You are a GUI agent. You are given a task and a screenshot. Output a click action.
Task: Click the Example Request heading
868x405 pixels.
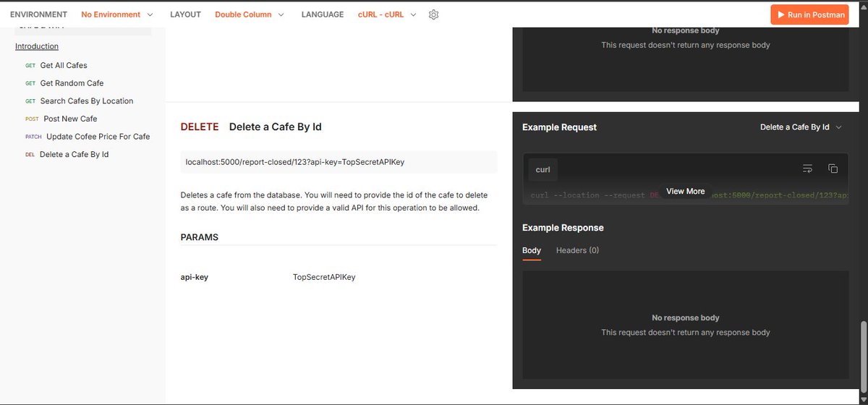[559, 127]
